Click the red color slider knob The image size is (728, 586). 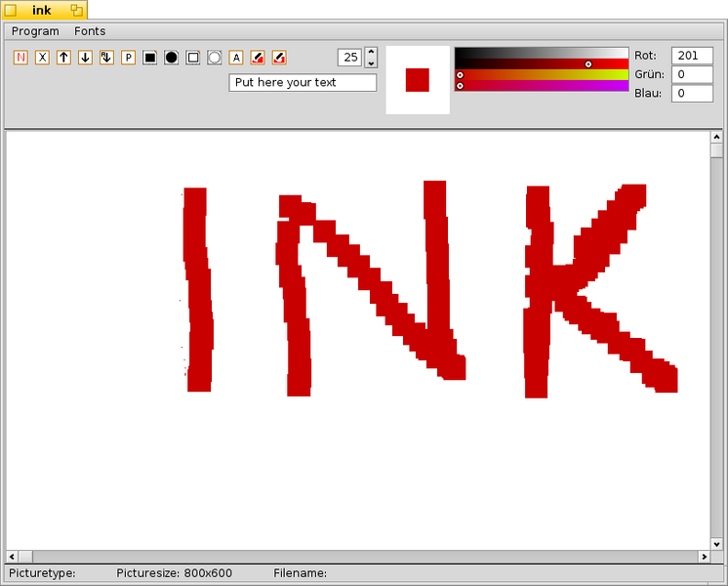(588, 64)
